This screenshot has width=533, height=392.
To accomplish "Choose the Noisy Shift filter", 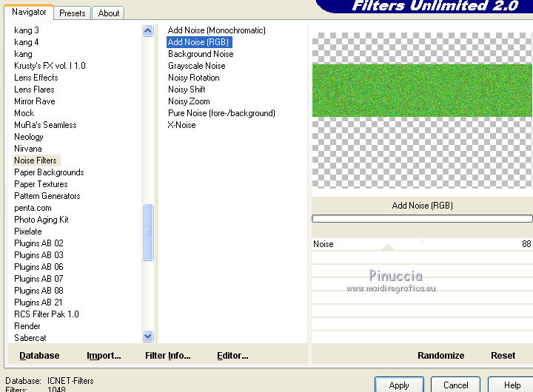I will (187, 89).
